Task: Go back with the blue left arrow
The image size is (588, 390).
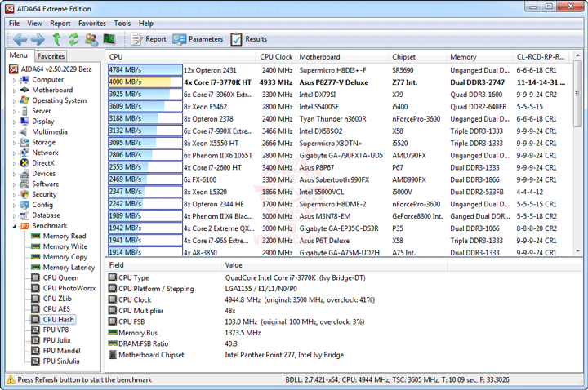Action: [20, 39]
